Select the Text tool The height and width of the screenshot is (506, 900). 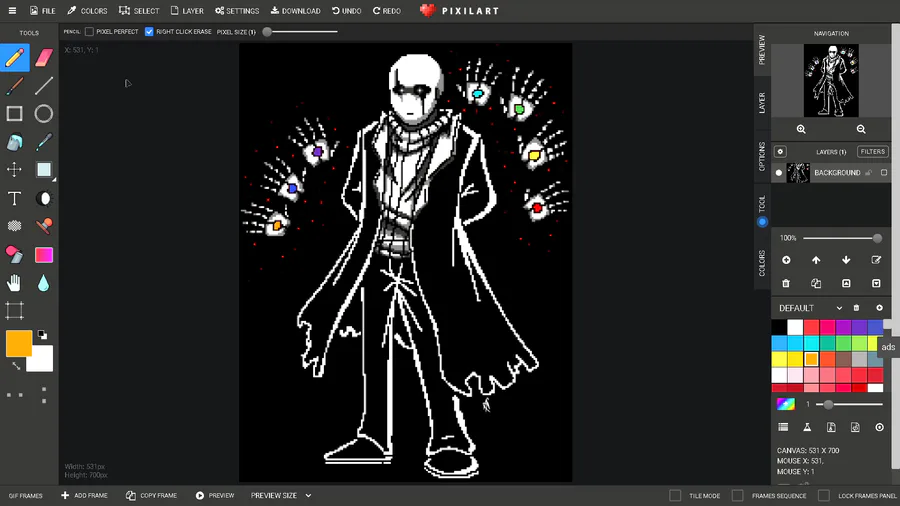(15, 198)
